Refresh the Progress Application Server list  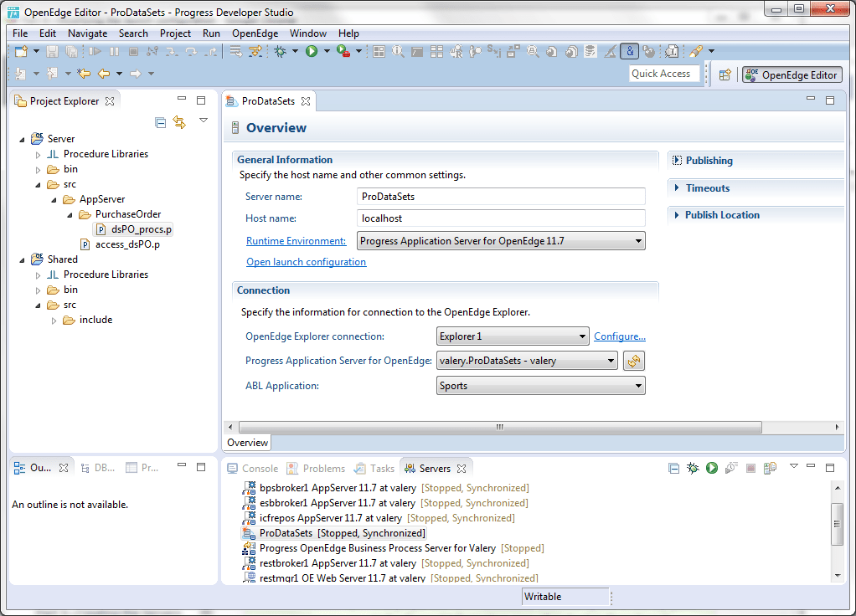pos(634,361)
